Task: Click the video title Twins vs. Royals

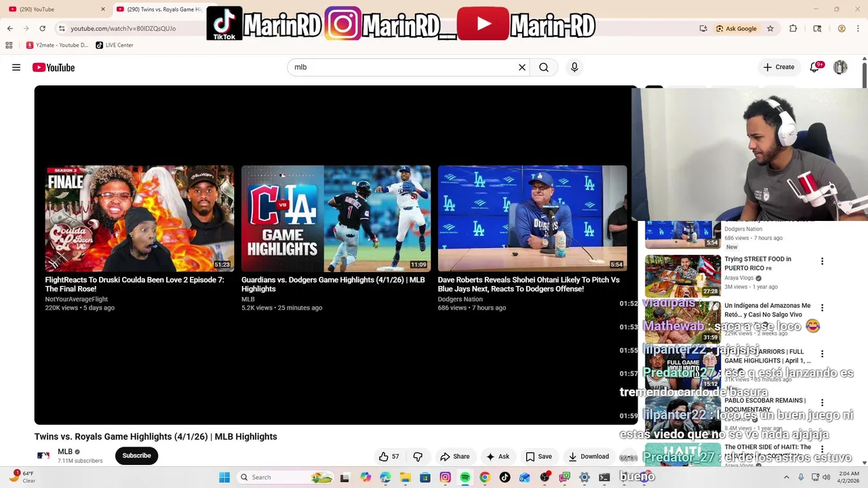Action: [156, 436]
